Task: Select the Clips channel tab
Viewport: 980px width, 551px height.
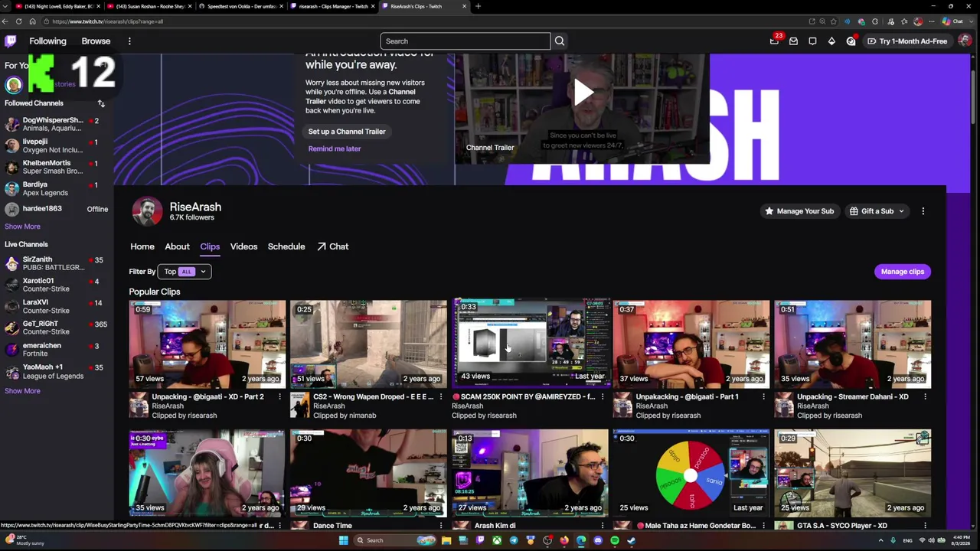Action: pos(210,246)
